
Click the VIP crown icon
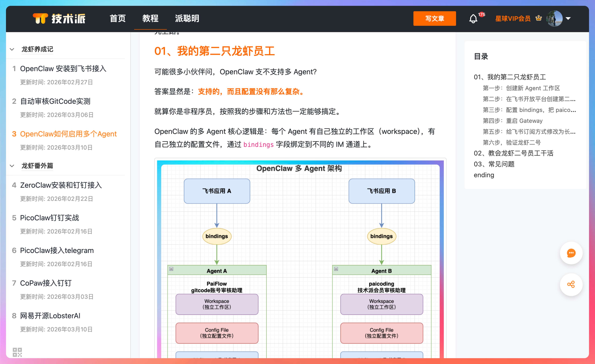point(539,18)
